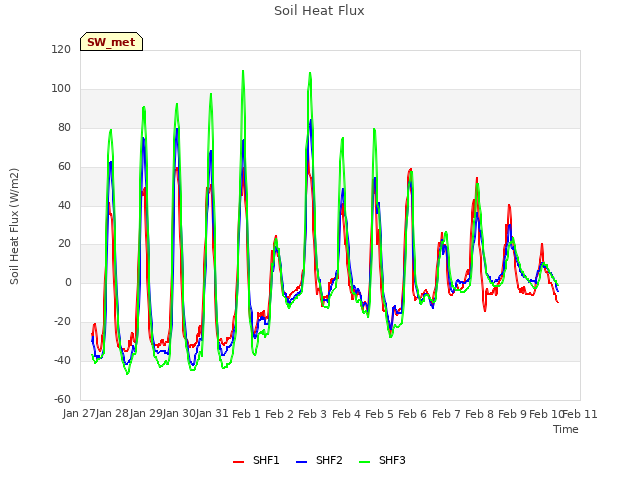The height and width of the screenshot is (480, 640).
Task: Click the Time axis label
Action: click(566, 429)
